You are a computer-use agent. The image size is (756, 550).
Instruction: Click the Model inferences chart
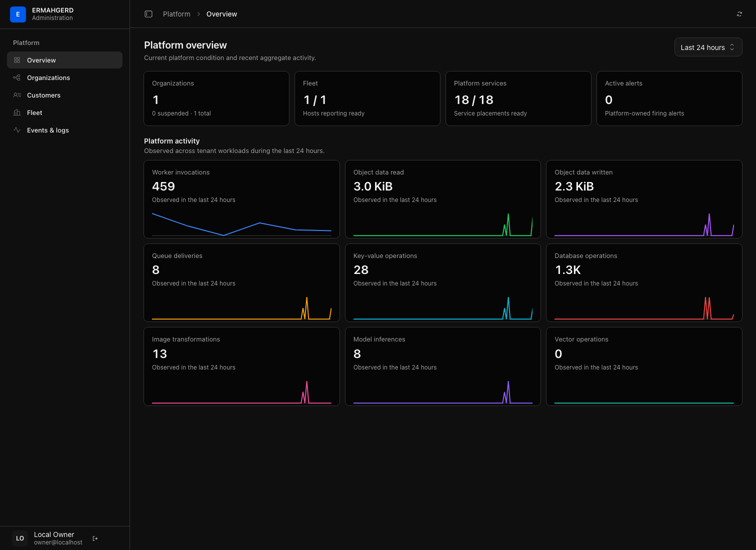(443, 392)
